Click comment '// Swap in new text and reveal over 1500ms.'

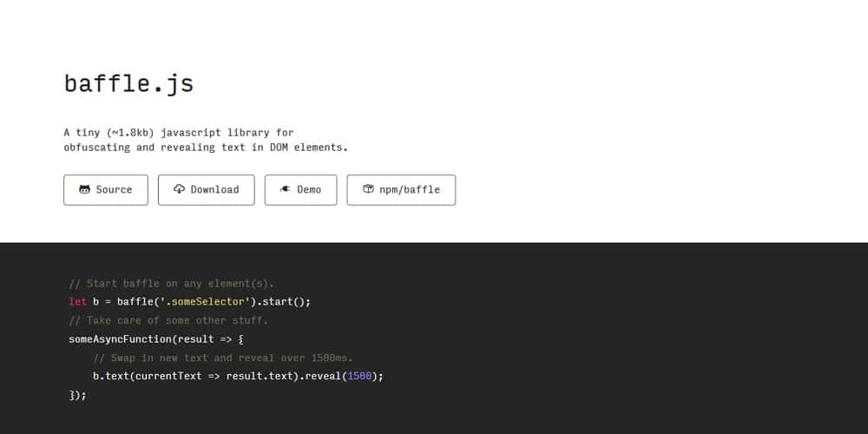(223, 358)
